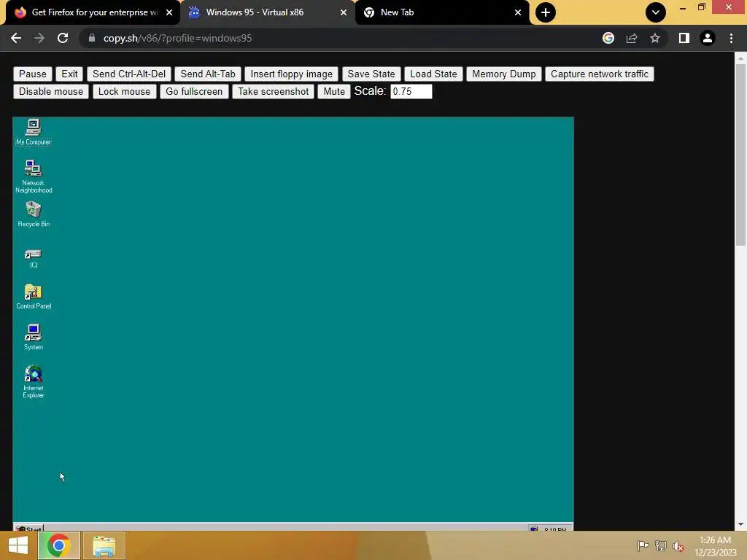Click the Lock mouse button
Screen dimensions: 747x560
pyautogui.click(x=124, y=91)
